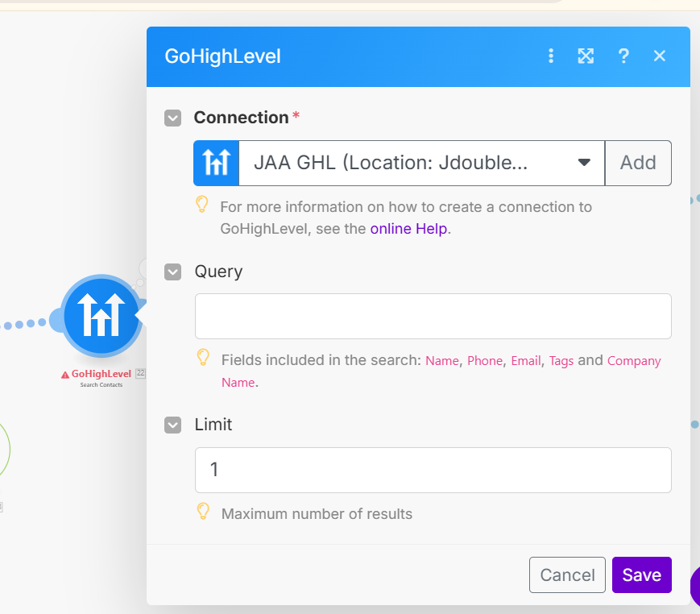Click the red warning triangle under module

coord(65,375)
